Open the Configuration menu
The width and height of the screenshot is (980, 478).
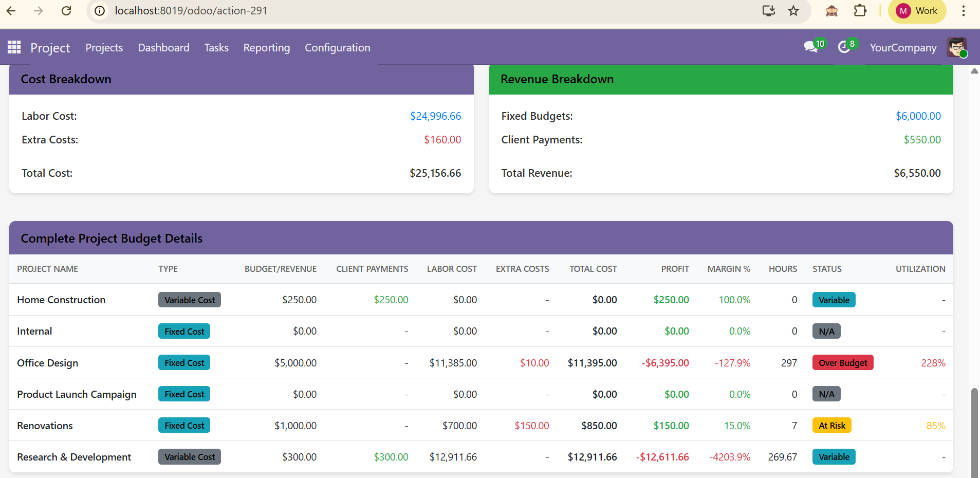[337, 47]
